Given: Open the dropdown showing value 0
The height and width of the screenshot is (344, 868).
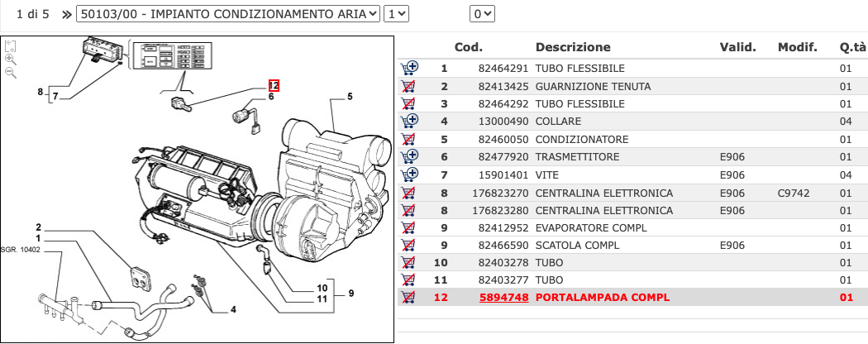Looking at the screenshot, I should click(x=481, y=13).
